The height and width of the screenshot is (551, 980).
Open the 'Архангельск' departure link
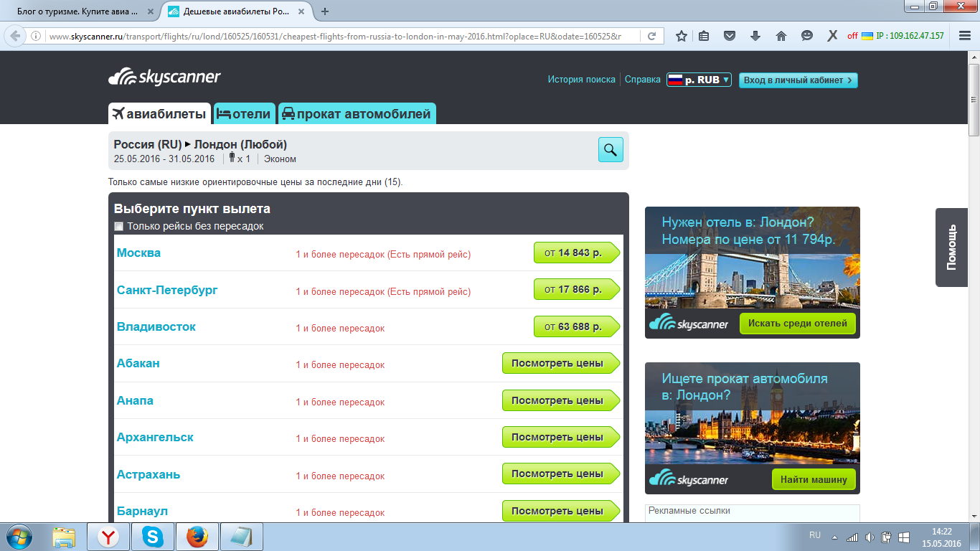pos(155,437)
